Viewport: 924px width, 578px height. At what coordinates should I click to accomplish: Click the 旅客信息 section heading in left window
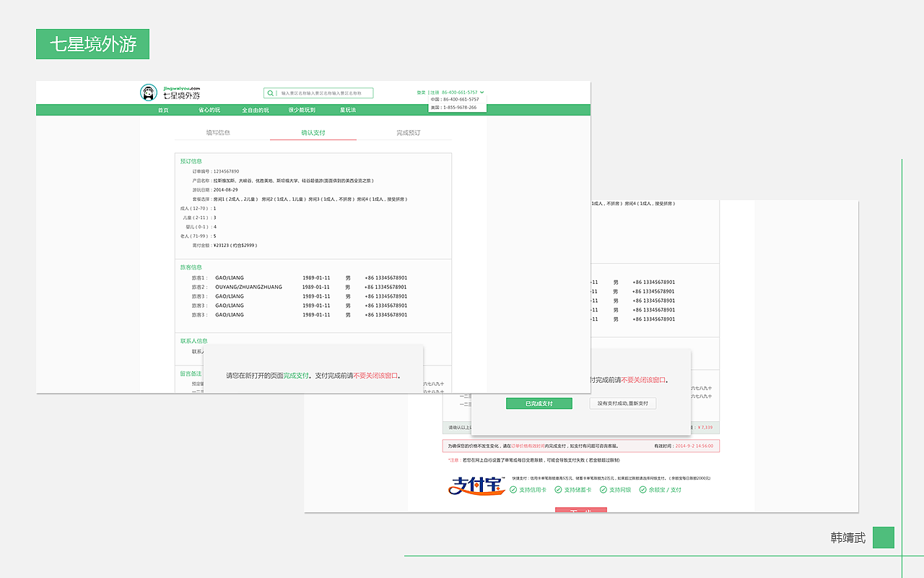pyautogui.click(x=191, y=267)
